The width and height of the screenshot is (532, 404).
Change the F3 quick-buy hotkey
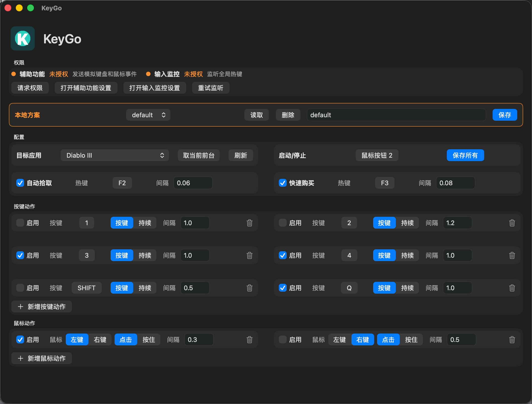pos(385,183)
